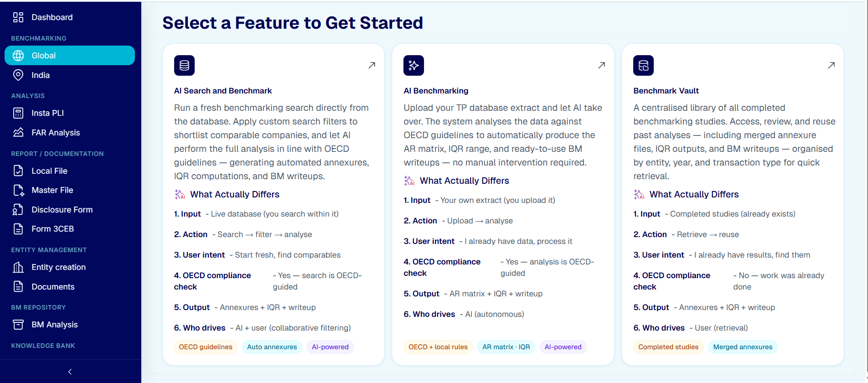Click the Entity creation building icon

point(18,267)
